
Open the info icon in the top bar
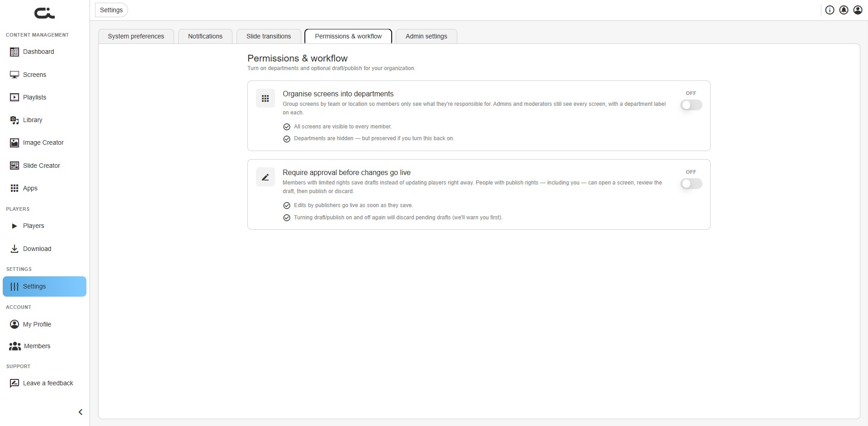[x=830, y=10]
